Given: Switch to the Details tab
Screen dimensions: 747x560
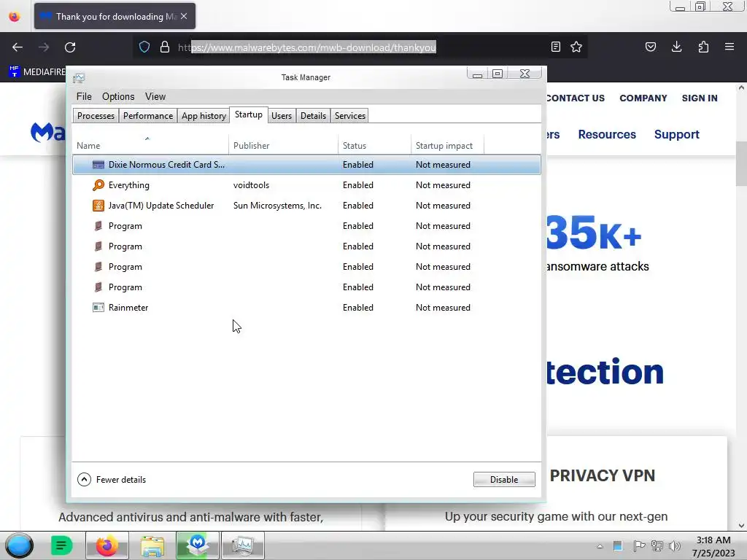Looking at the screenshot, I should tap(313, 116).
